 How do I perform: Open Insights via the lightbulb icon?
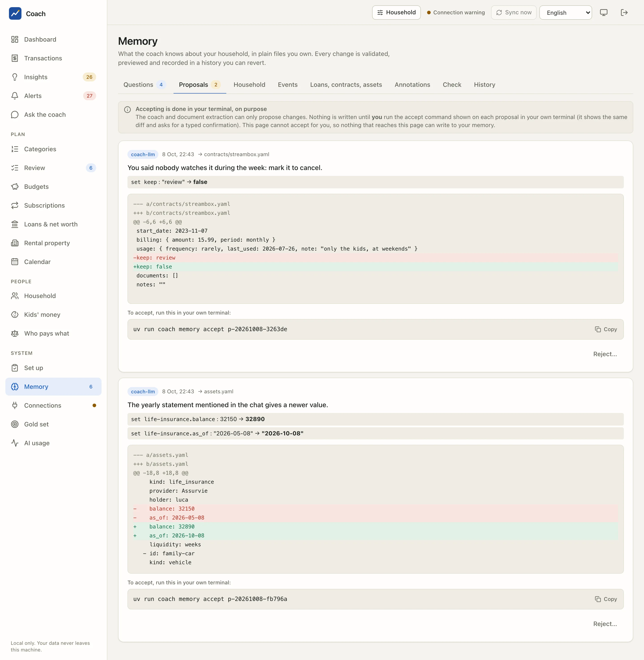pos(15,77)
